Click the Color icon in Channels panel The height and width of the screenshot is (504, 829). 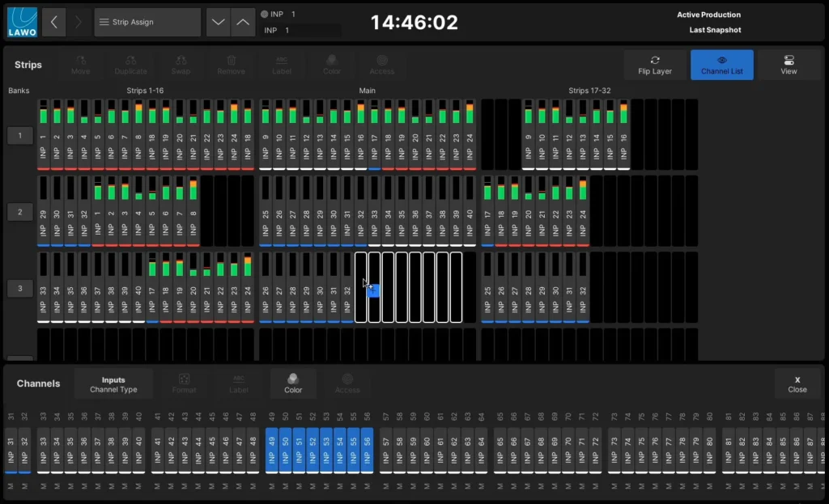pos(293,383)
